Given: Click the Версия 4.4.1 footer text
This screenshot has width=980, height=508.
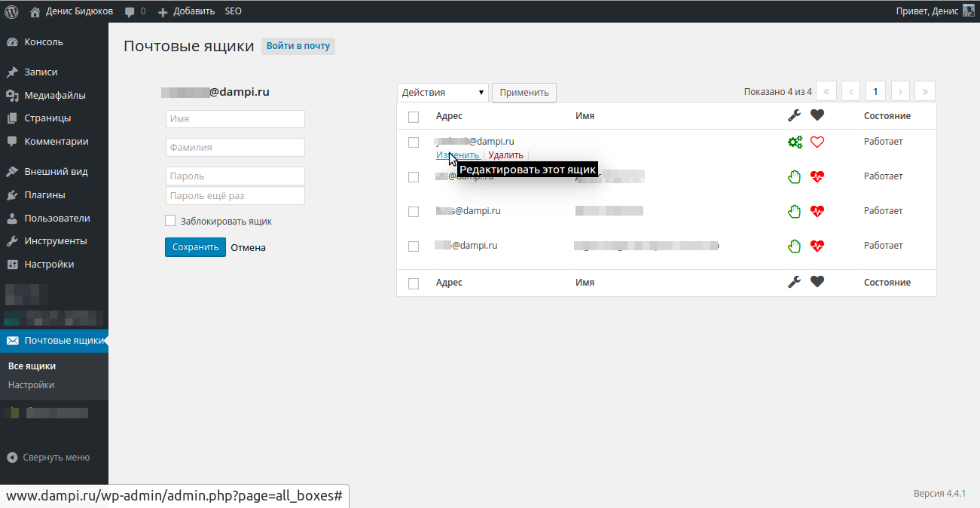Looking at the screenshot, I should coord(939,494).
